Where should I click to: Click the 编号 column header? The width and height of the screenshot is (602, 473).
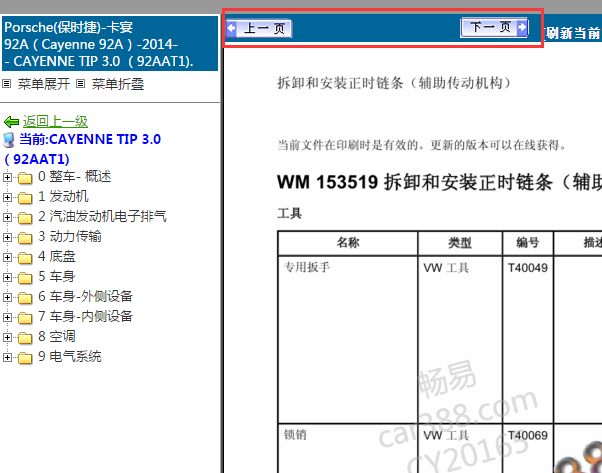(528, 243)
